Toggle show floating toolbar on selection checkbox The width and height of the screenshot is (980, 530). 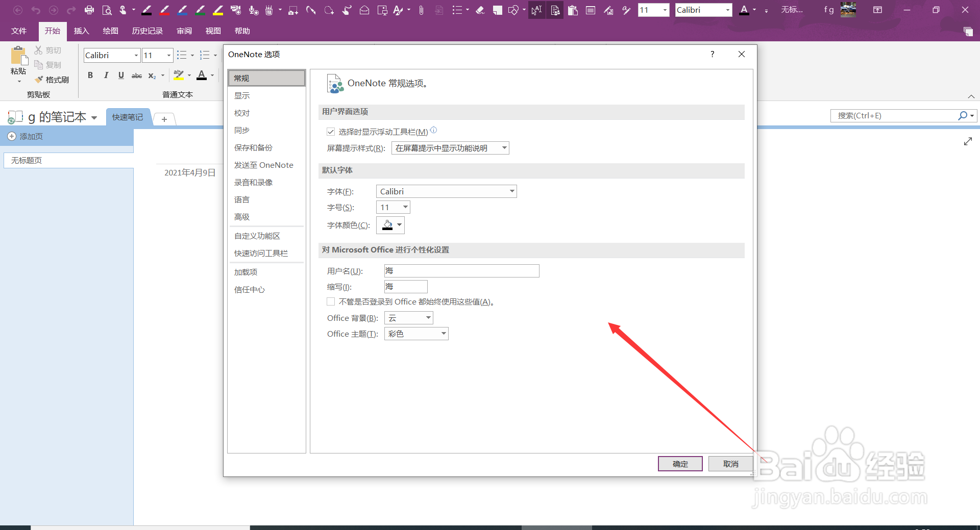point(331,132)
